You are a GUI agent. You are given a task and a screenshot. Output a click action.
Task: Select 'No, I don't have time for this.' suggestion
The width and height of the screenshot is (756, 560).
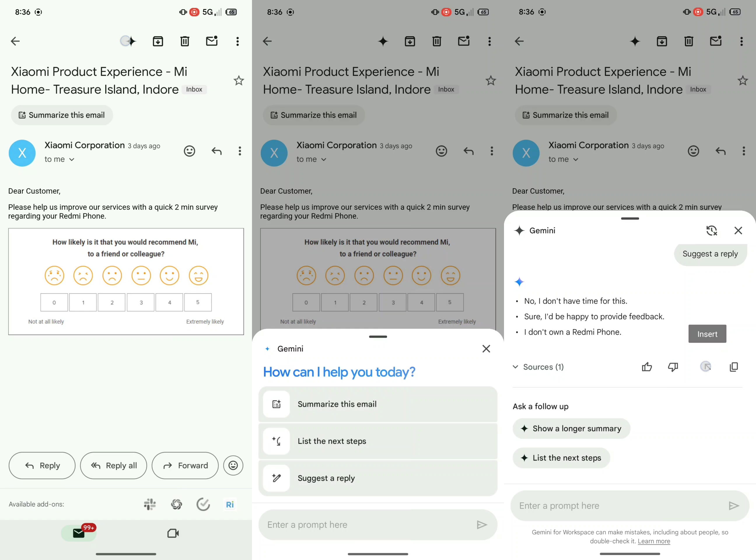pyautogui.click(x=576, y=301)
